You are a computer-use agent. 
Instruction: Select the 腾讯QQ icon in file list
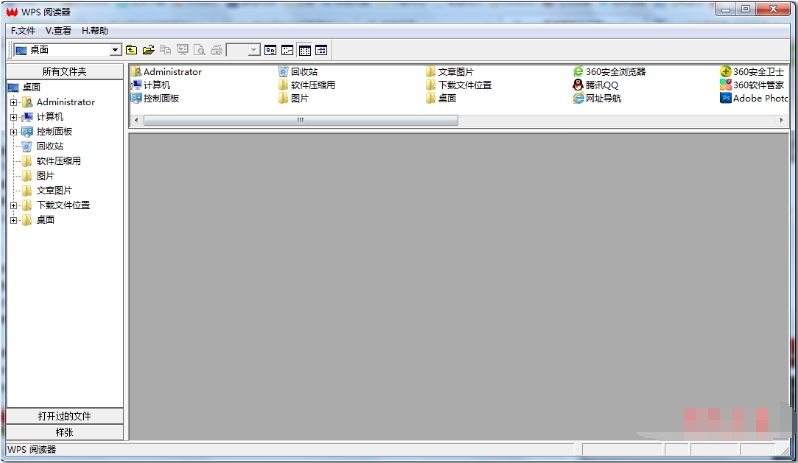(578, 85)
